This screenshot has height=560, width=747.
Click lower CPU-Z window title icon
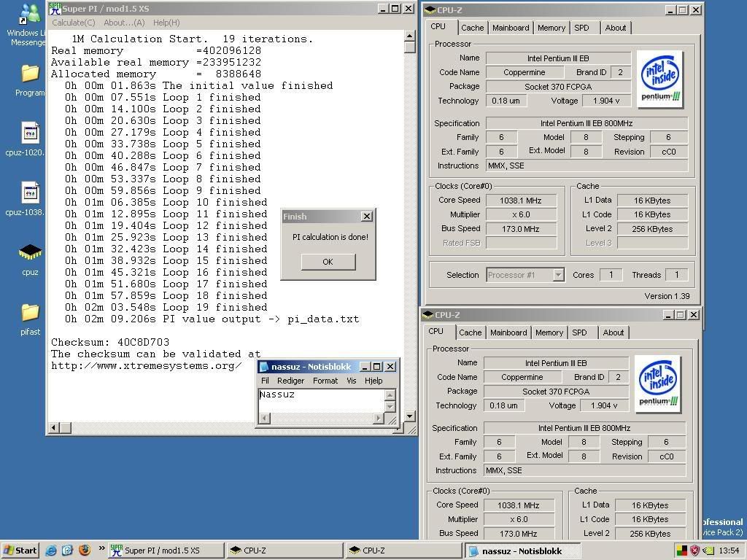pos(427,315)
